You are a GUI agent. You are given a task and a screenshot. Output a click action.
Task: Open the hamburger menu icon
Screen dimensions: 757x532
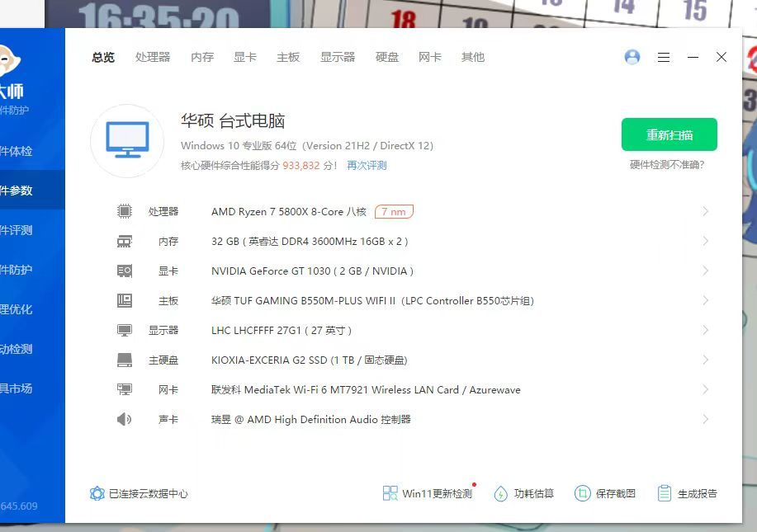(x=664, y=58)
